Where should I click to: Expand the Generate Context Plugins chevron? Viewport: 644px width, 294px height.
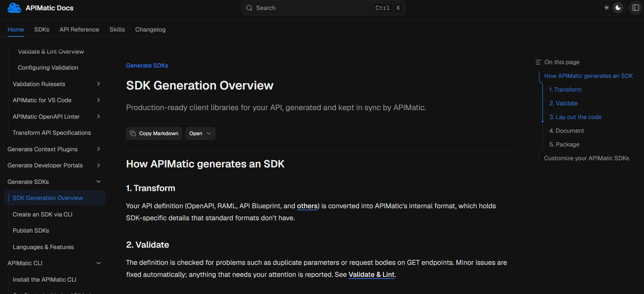pyautogui.click(x=99, y=149)
